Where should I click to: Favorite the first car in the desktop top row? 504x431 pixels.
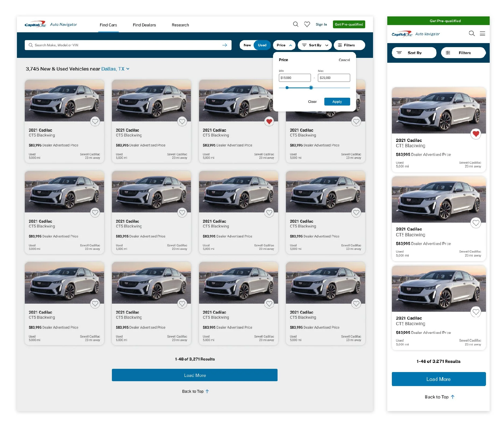pyautogui.click(x=95, y=121)
